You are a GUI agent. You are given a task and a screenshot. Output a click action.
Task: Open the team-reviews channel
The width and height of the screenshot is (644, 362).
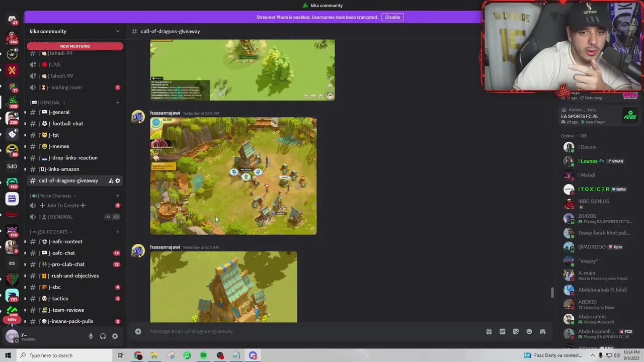coord(74,310)
